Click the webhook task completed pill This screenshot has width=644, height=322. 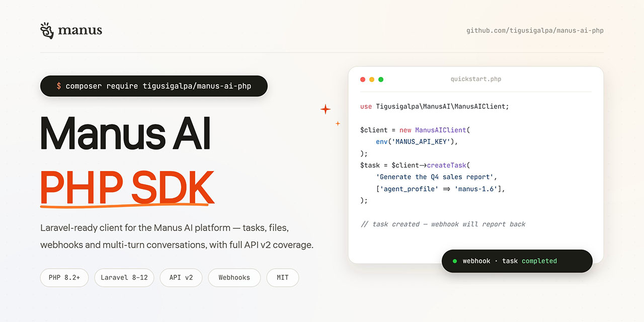[x=517, y=261]
